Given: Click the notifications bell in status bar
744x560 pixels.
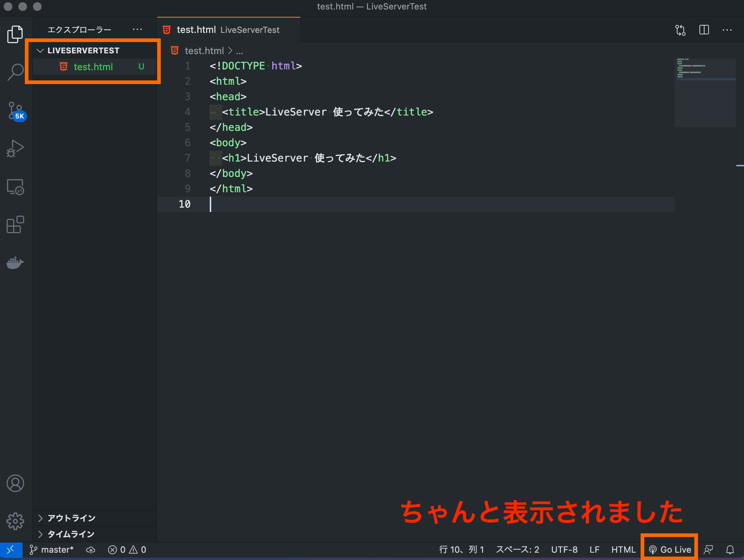Looking at the screenshot, I should (x=730, y=549).
